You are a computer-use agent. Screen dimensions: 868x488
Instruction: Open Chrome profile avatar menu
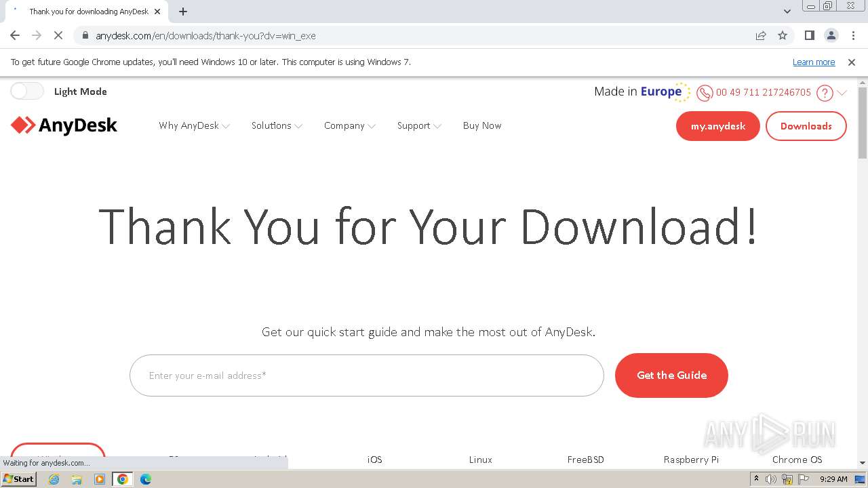click(x=831, y=35)
